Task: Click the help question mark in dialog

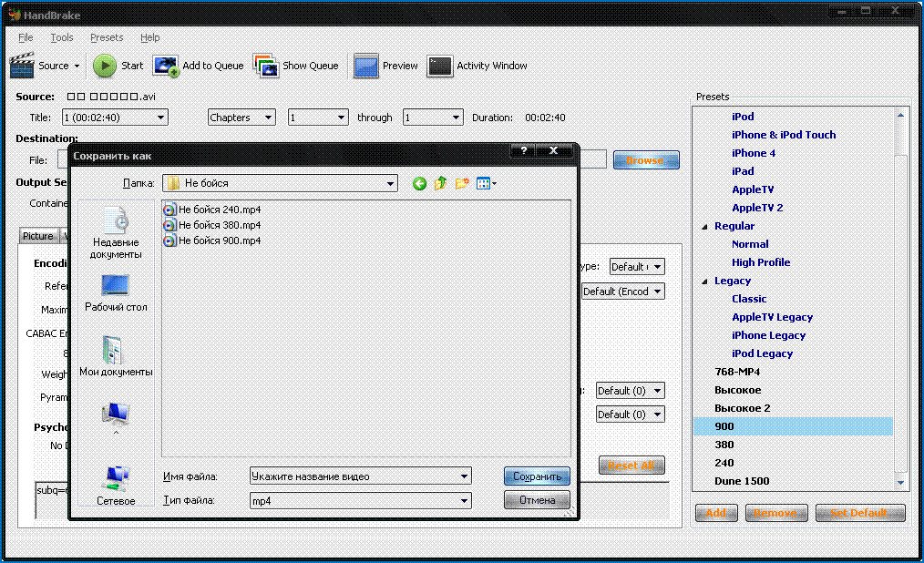Action: tap(523, 150)
